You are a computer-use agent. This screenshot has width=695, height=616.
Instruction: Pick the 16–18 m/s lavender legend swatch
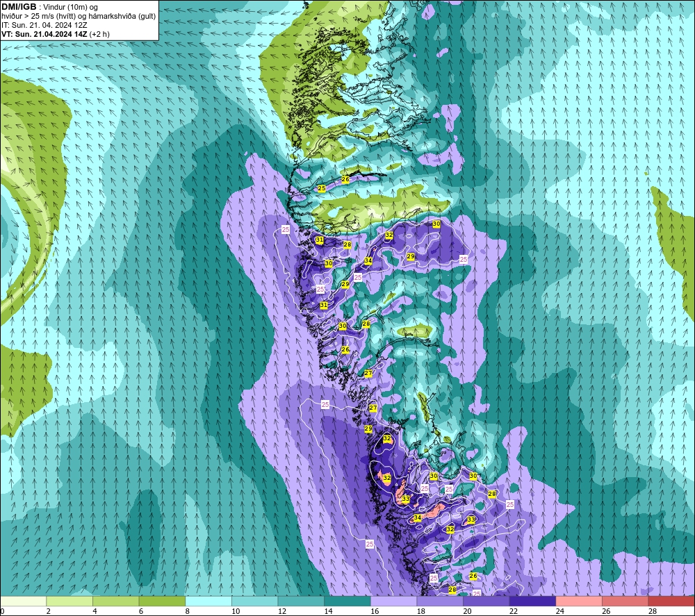coord(393,601)
